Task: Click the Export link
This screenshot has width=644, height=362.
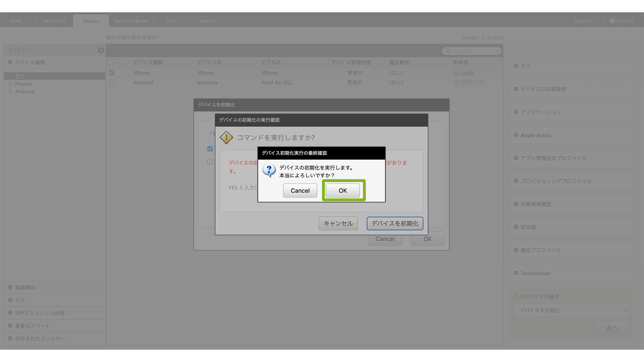Action: point(495,38)
